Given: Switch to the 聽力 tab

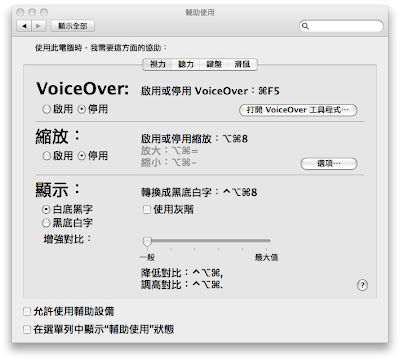Looking at the screenshot, I should 186,64.
